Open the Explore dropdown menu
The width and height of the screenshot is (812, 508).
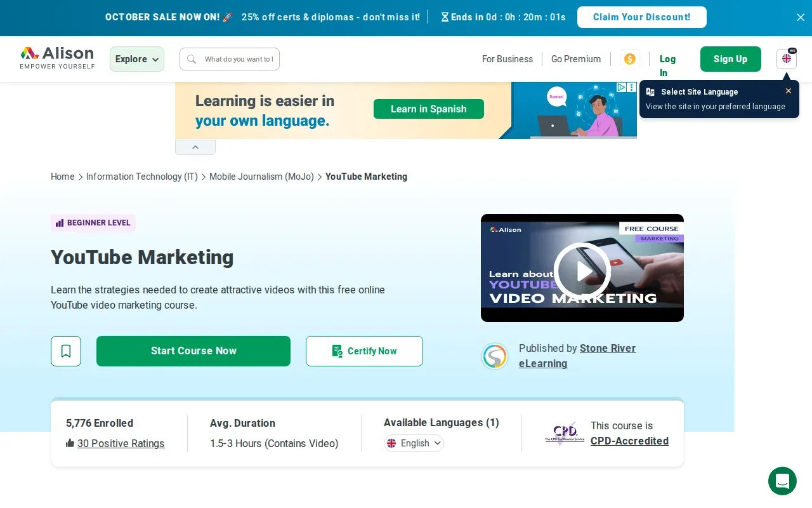click(137, 59)
